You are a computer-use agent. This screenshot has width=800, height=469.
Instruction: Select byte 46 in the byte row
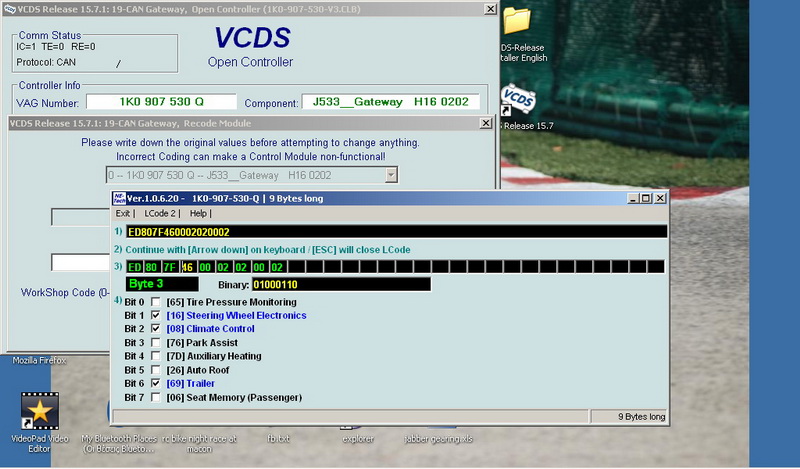pyautogui.click(x=188, y=267)
